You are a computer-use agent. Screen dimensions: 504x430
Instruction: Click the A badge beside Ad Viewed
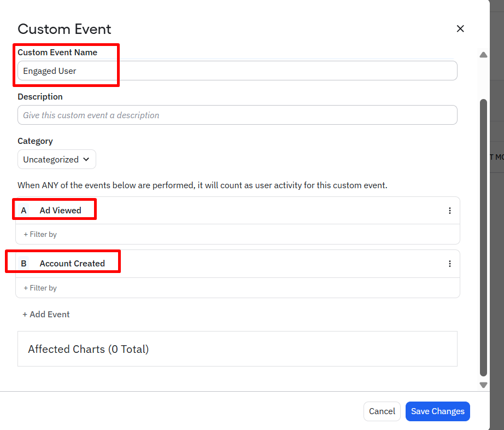pos(24,211)
